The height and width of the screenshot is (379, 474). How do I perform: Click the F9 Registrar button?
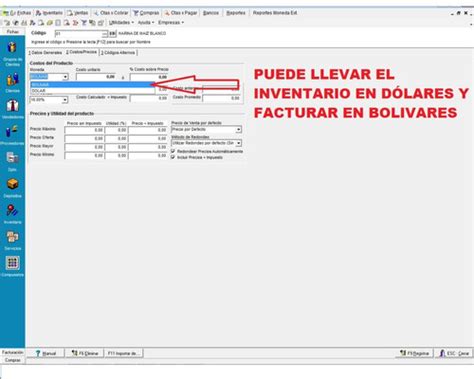[414, 353]
